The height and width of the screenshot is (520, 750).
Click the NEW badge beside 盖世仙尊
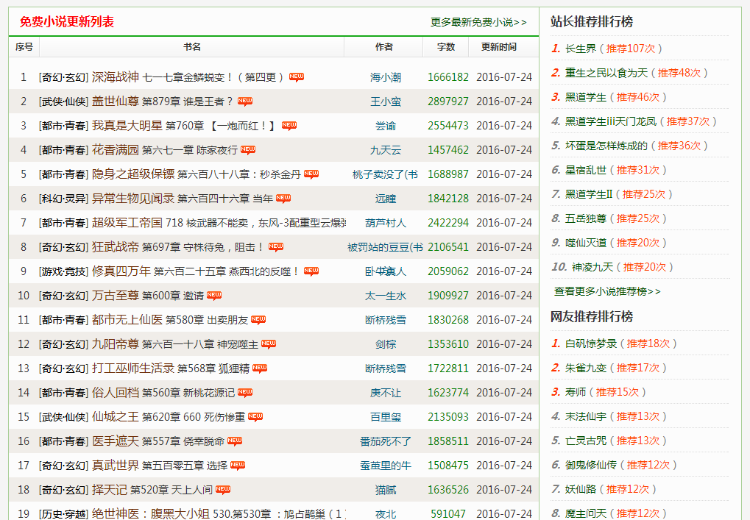point(245,101)
